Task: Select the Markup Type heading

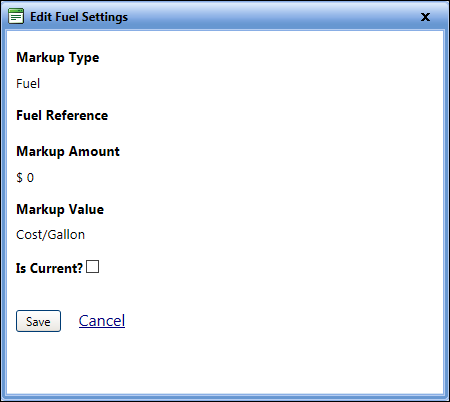Action: [58, 58]
